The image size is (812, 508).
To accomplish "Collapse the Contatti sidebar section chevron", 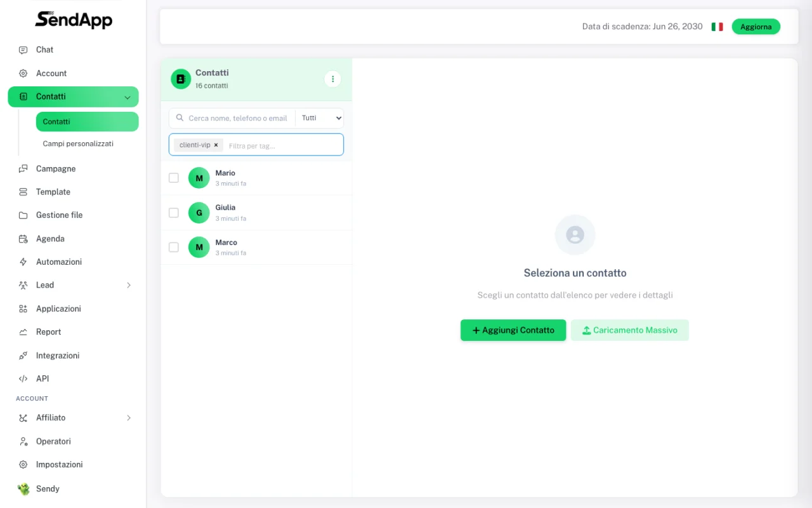I will point(128,97).
